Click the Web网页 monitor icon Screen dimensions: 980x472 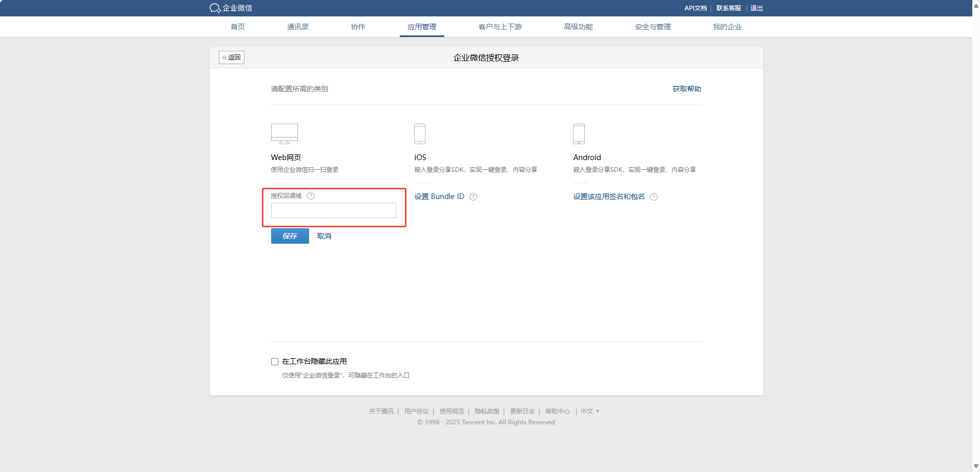[x=284, y=134]
